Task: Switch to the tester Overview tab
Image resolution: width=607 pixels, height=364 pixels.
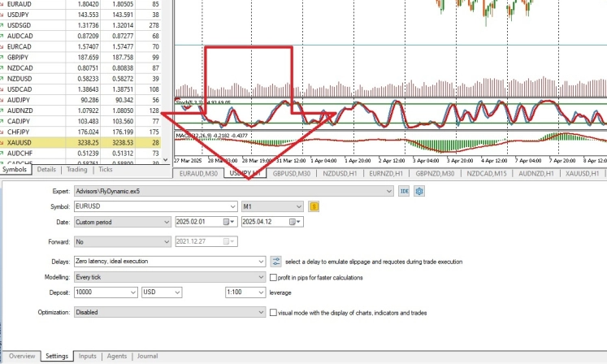Action: 22,356
